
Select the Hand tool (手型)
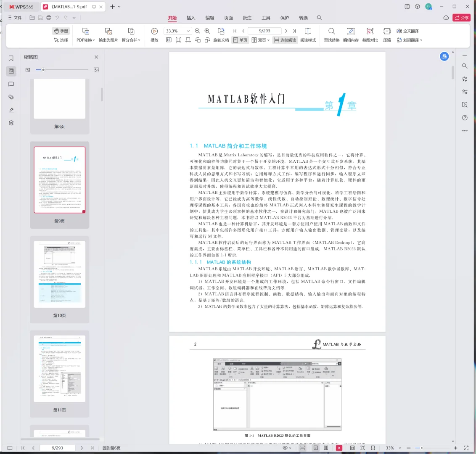click(61, 31)
